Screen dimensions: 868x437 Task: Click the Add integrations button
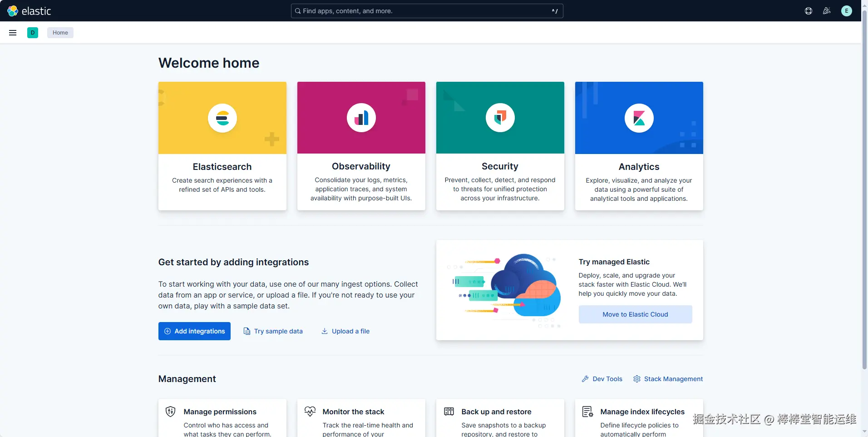194,331
